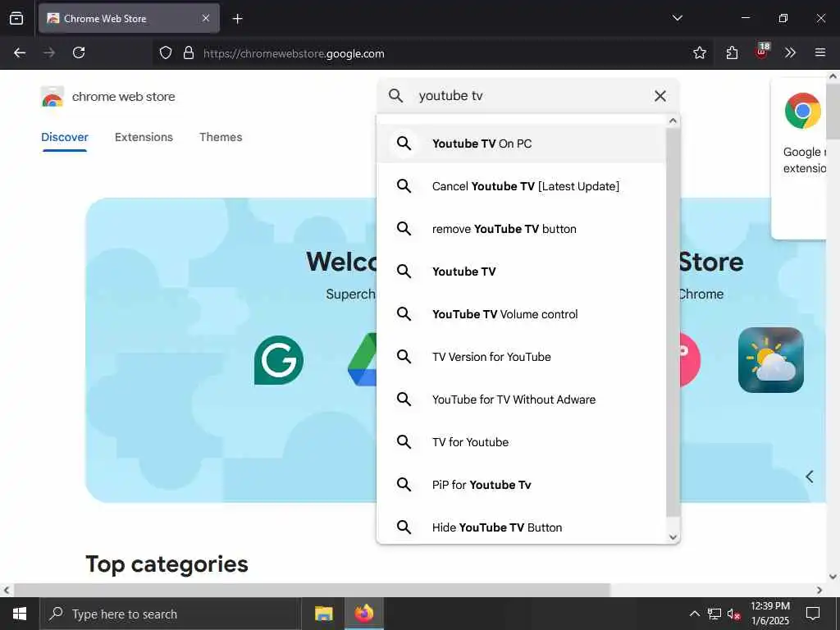Image resolution: width=840 pixels, height=630 pixels.
Task: Clear the search box with the X
Action: pyautogui.click(x=660, y=96)
